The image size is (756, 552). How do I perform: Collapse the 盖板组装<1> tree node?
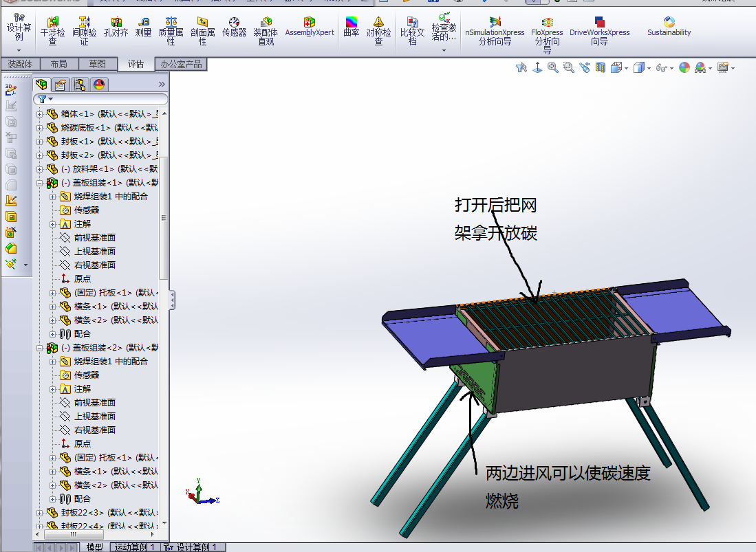(x=40, y=183)
